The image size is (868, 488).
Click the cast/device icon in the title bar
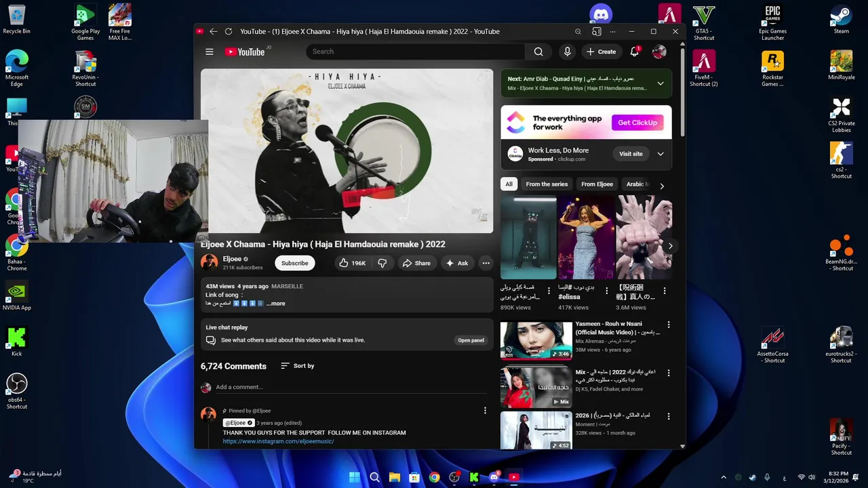coord(596,31)
